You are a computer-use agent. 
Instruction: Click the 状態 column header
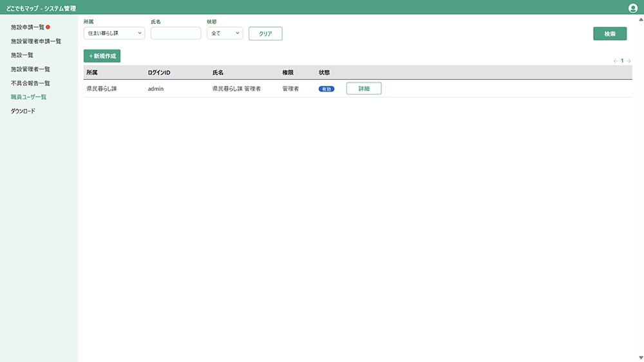point(325,72)
